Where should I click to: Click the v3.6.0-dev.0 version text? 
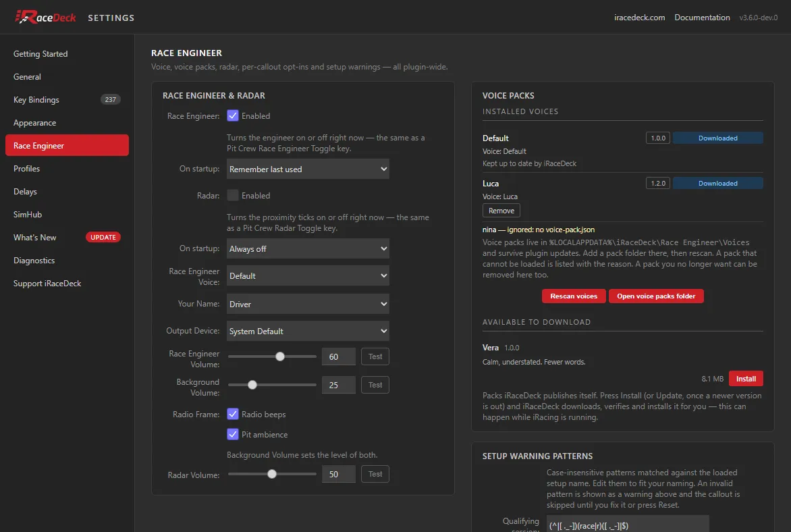point(758,18)
